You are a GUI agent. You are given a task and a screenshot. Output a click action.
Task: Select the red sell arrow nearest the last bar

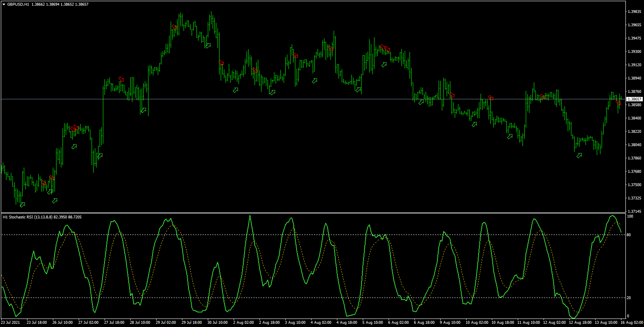tap(618, 102)
